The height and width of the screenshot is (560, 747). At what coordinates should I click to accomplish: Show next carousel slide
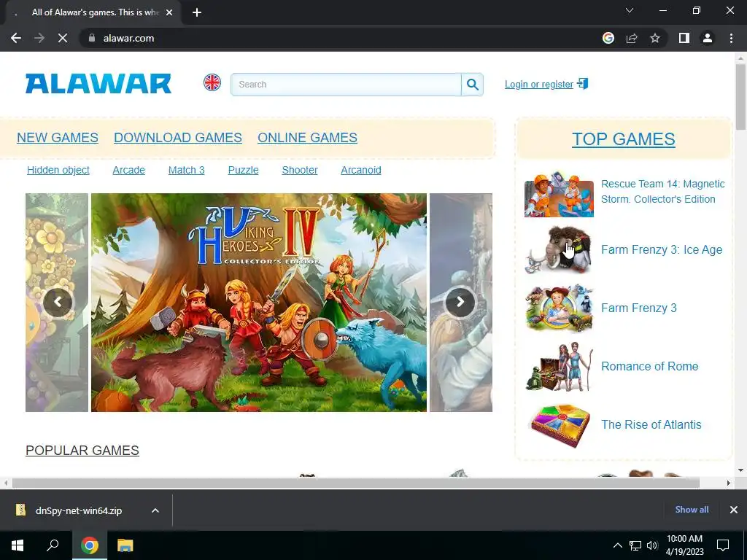point(460,302)
